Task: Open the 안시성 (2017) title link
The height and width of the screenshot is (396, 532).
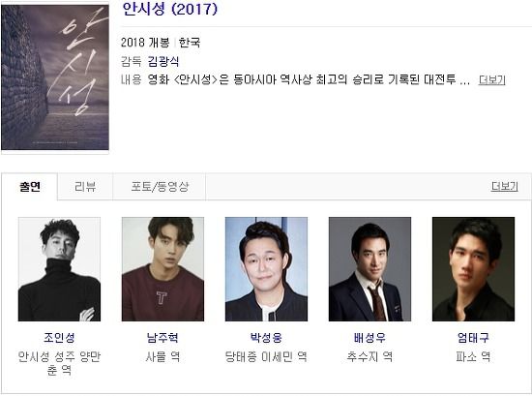Action: pyautogui.click(x=169, y=9)
